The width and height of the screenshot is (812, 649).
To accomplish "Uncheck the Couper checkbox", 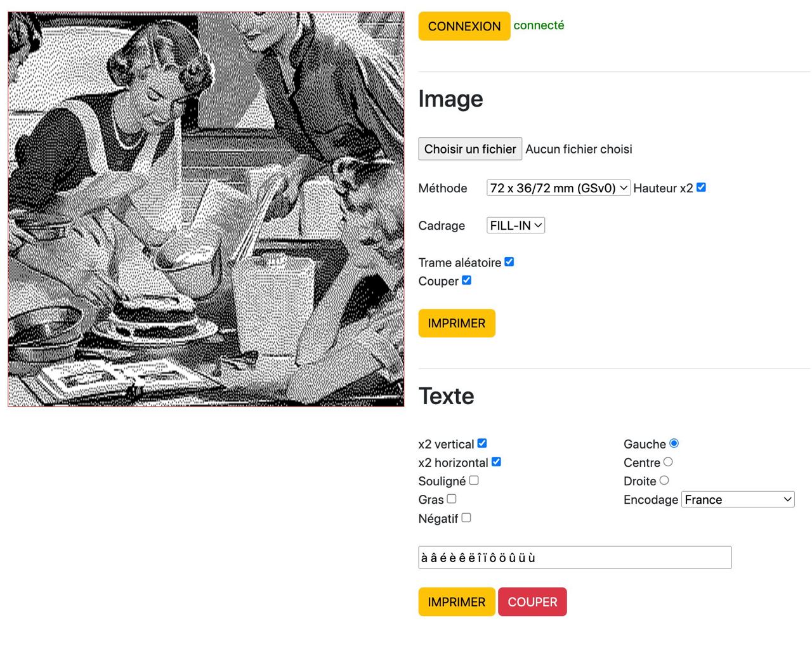I will point(466,280).
